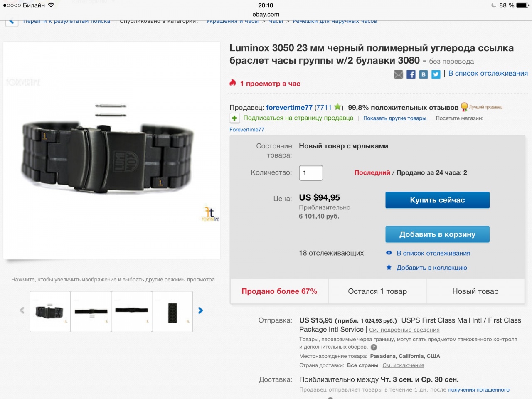This screenshot has height=399, width=532.
Task: Share this item on Twitter
Action: 436,74
